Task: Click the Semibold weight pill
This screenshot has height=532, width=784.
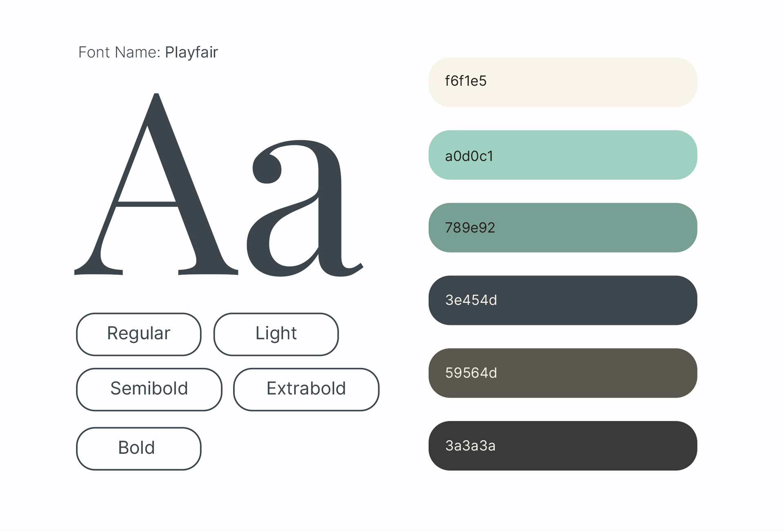Action: tap(149, 390)
